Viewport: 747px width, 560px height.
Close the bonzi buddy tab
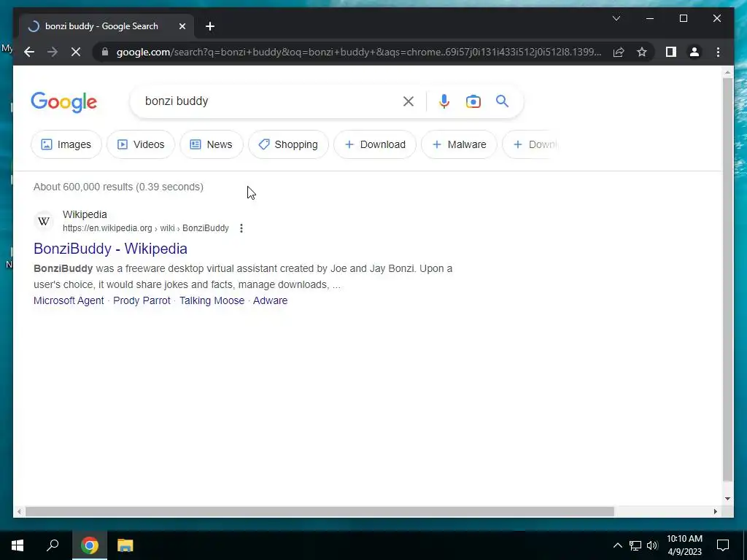(x=182, y=26)
